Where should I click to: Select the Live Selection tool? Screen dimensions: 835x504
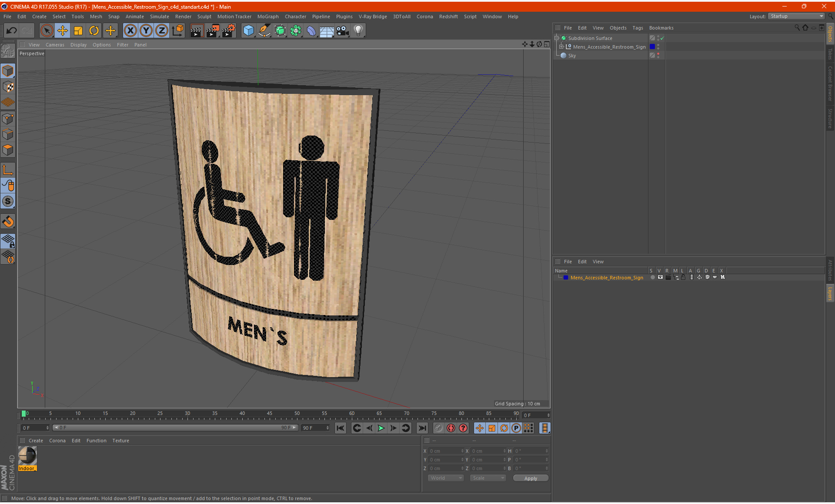coord(47,30)
